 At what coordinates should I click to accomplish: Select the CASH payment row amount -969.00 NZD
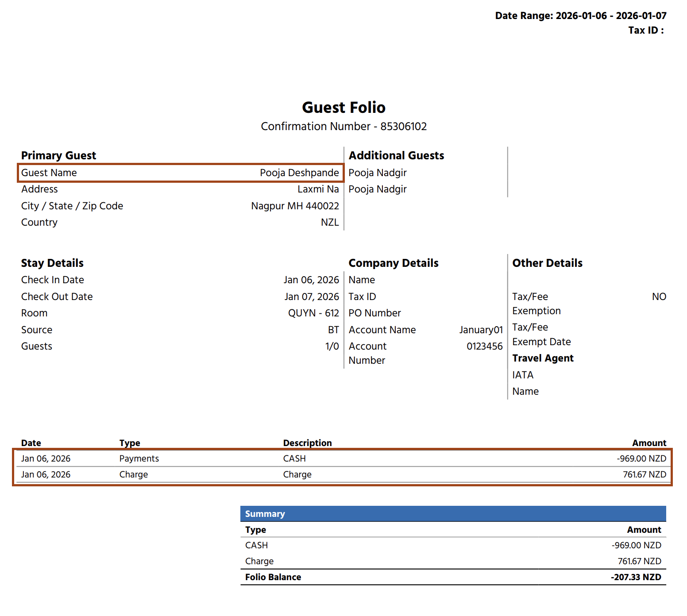click(x=641, y=458)
